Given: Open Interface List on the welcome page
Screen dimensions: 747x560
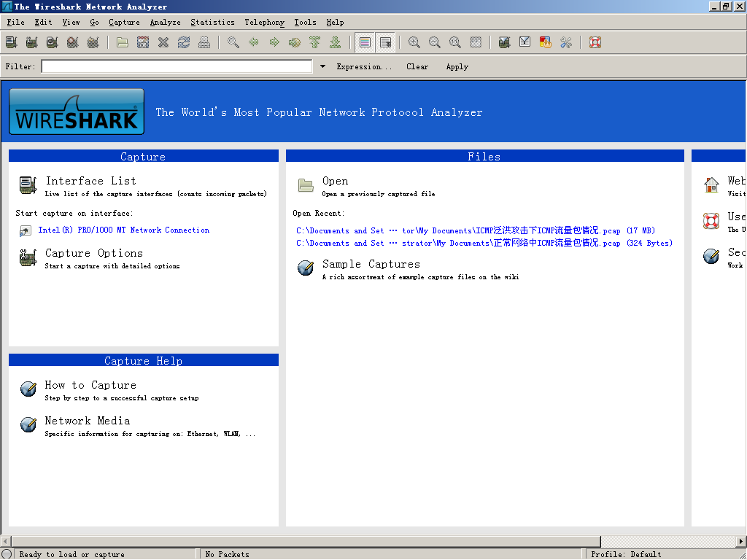Looking at the screenshot, I should [x=90, y=181].
